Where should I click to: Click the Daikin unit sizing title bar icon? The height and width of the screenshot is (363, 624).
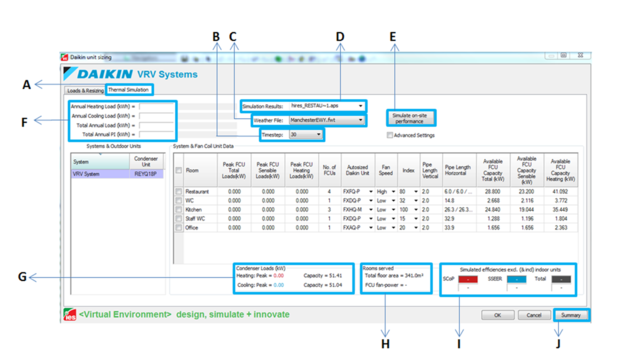point(65,57)
